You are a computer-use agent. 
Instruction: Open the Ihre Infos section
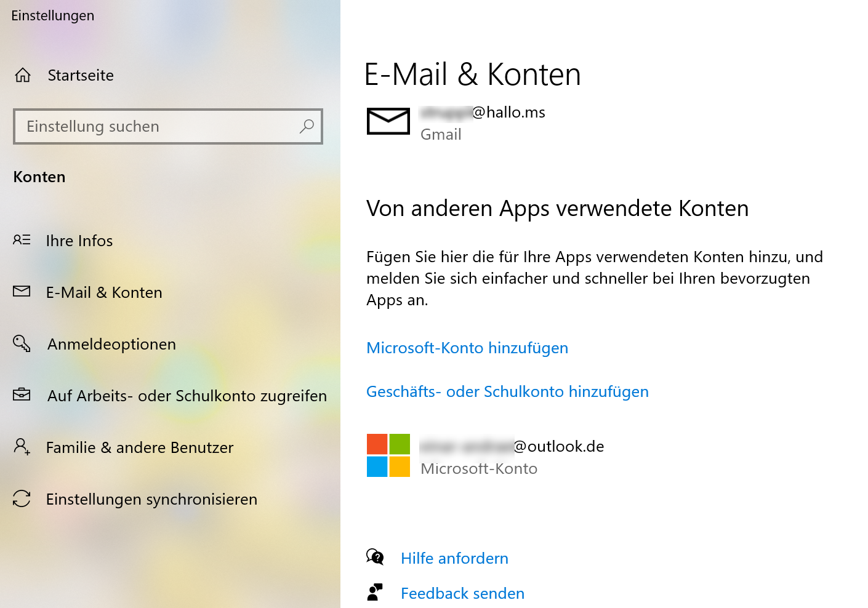79,241
